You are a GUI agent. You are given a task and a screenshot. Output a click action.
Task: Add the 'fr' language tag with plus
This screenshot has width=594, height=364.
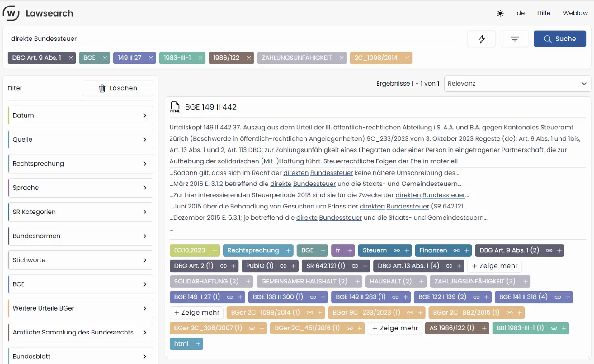(x=350, y=251)
